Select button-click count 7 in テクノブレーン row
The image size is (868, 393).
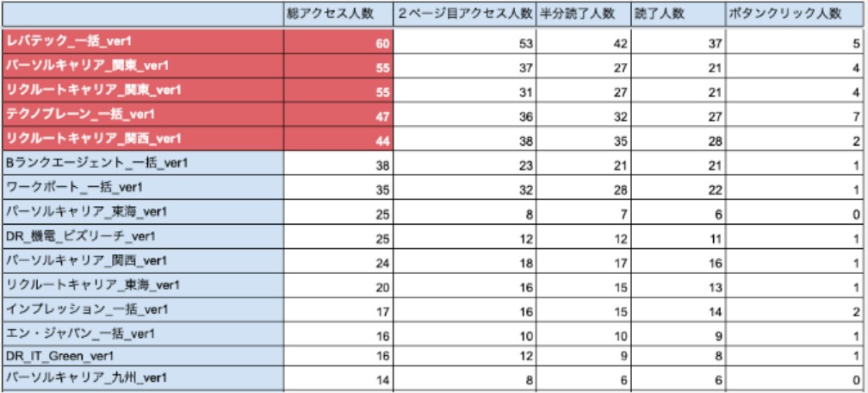[x=791, y=115]
